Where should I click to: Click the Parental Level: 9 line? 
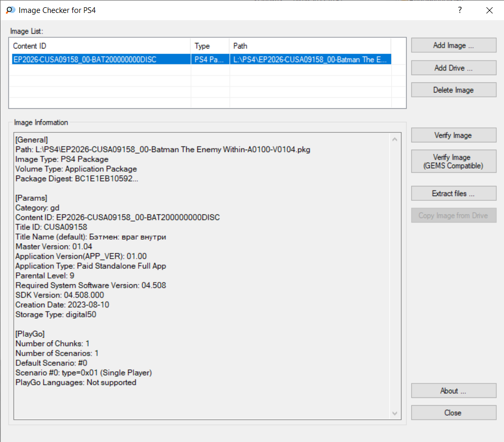pos(45,276)
